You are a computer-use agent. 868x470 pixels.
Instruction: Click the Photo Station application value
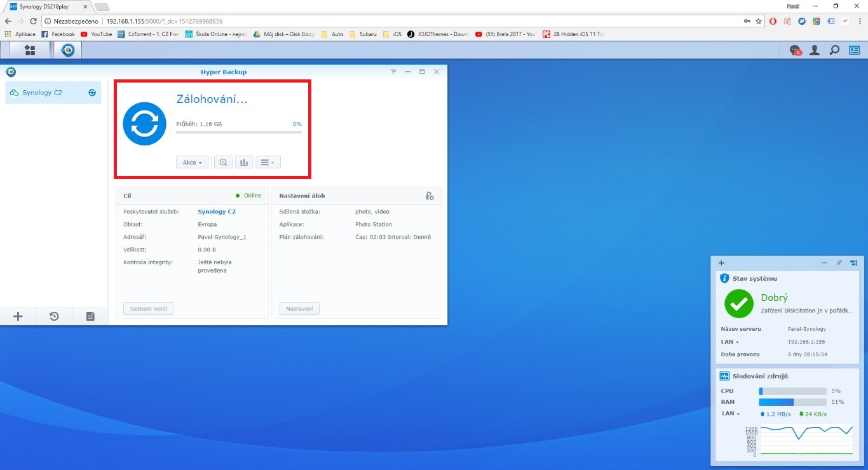[x=374, y=224]
